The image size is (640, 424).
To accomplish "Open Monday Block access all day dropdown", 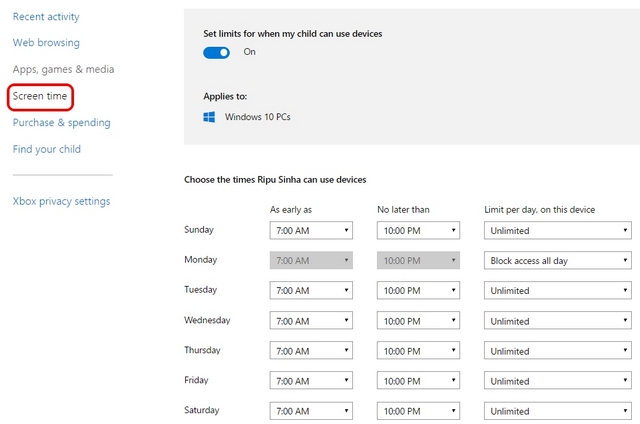I will click(558, 260).
